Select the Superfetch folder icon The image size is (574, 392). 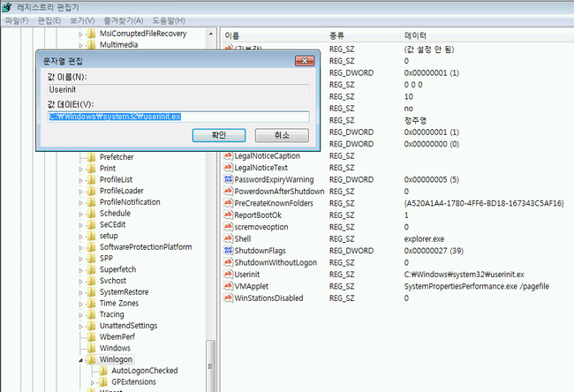click(92, 269)
